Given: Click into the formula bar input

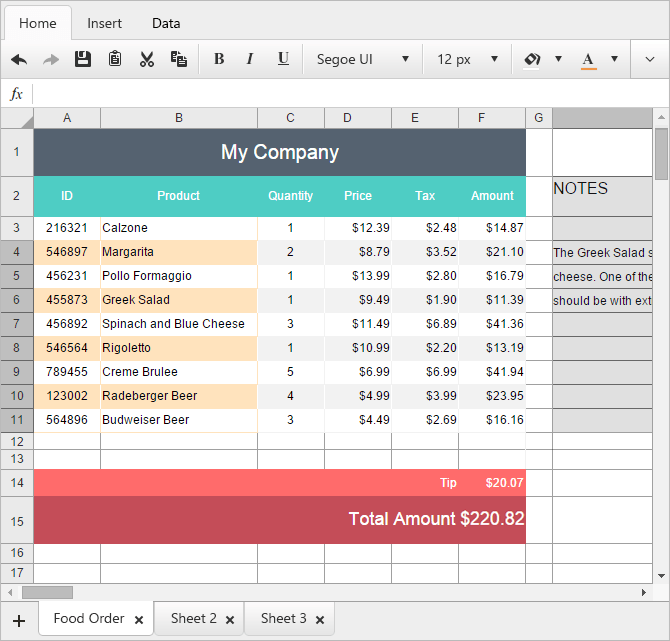Looking at the screenshot, I should point(350,94).
